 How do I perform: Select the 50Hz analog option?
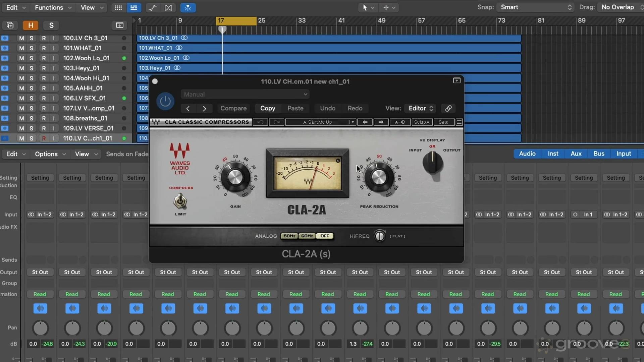pyautogui.click(x=289, y=236)
